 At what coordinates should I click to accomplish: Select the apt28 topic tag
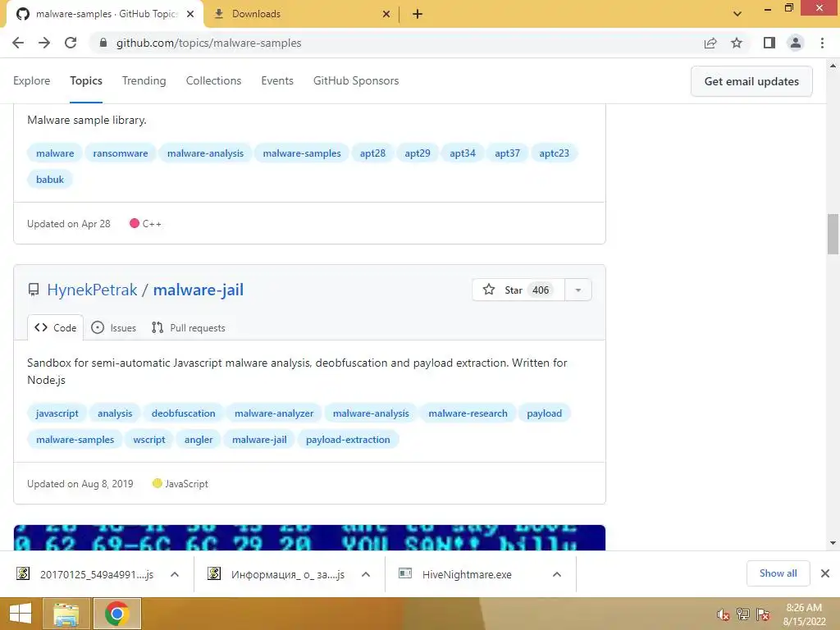(x=372, y=153)
